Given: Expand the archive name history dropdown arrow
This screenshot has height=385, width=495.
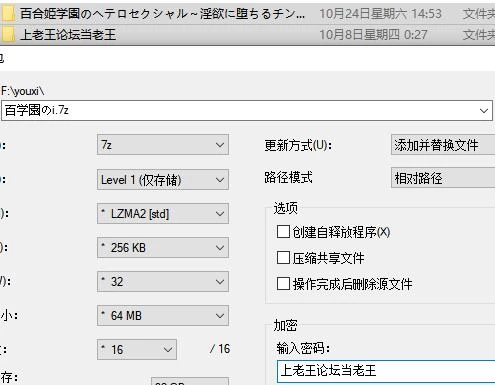Looking at the screenshot, I should click(484, 111).
